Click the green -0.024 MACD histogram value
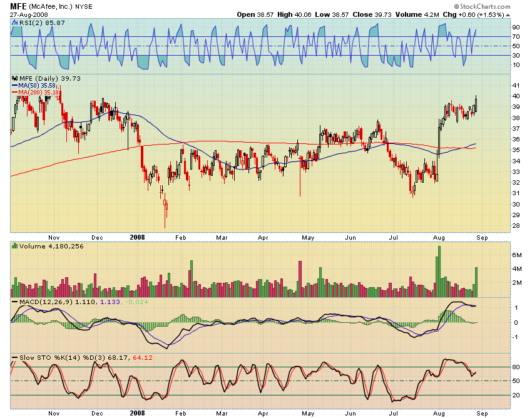 [x=136, y=302]
